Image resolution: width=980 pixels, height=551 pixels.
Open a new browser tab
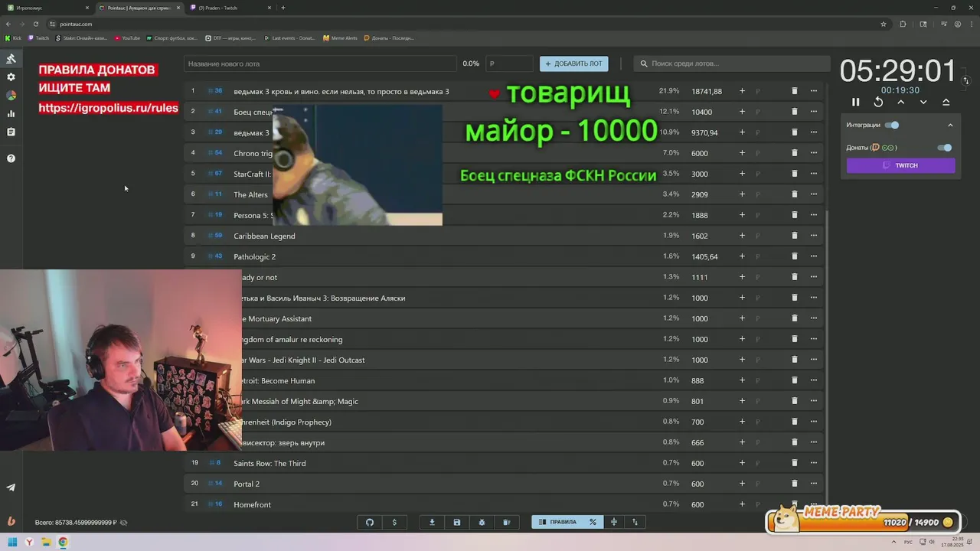[283, 8]
